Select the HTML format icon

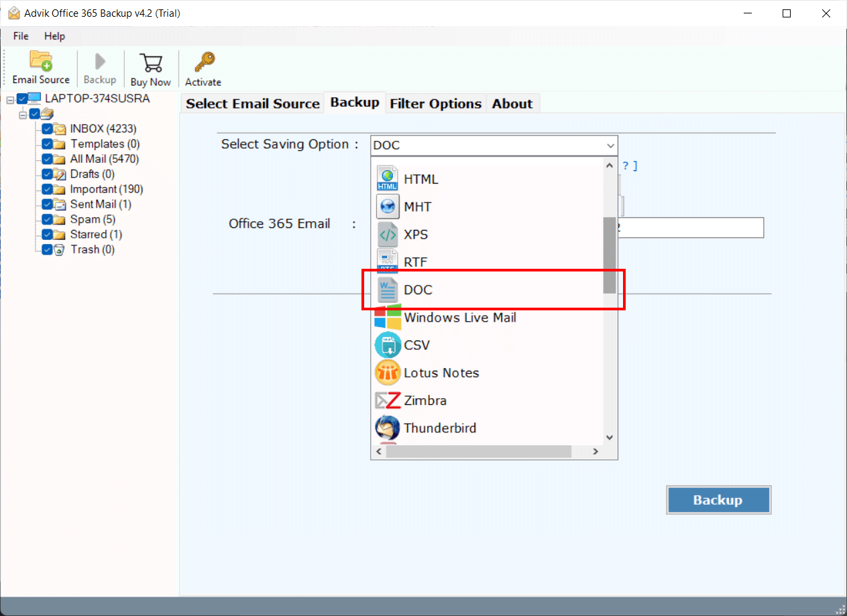[388, 179]
